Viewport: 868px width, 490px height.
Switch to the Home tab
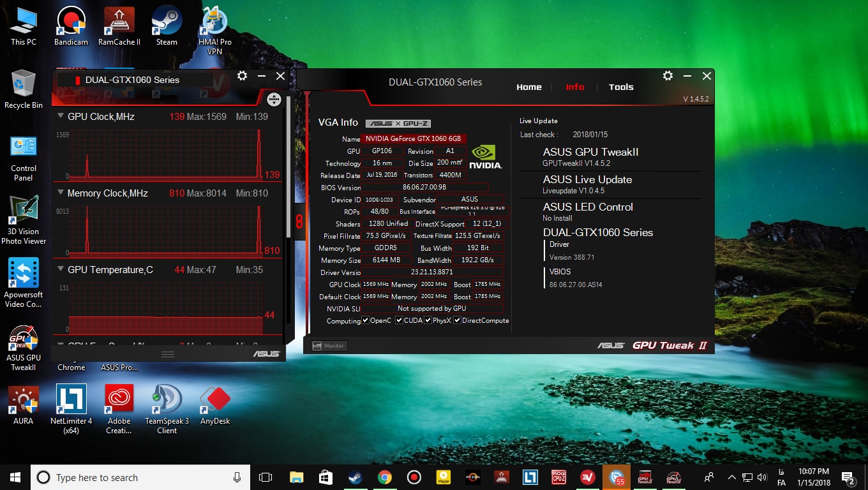(529, 87)
